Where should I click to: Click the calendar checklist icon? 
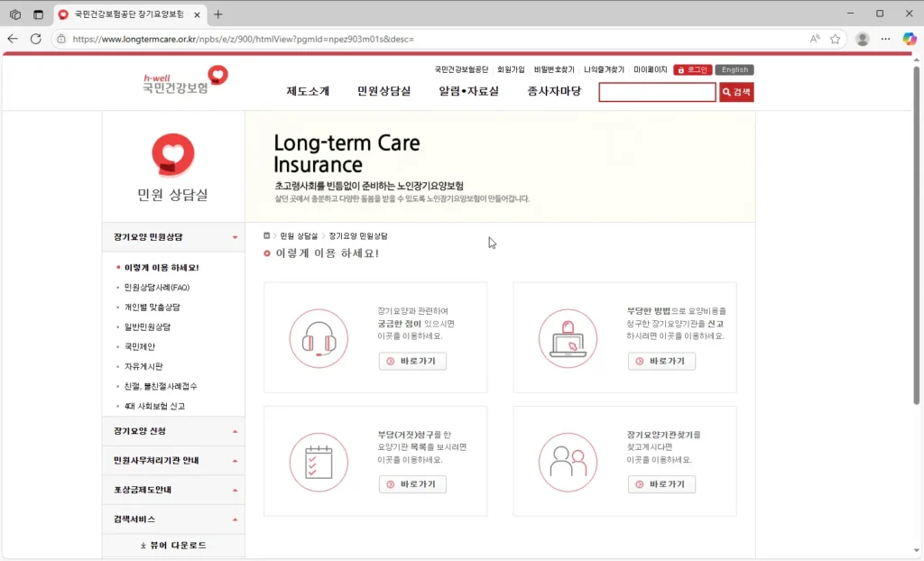coord(319,462)
